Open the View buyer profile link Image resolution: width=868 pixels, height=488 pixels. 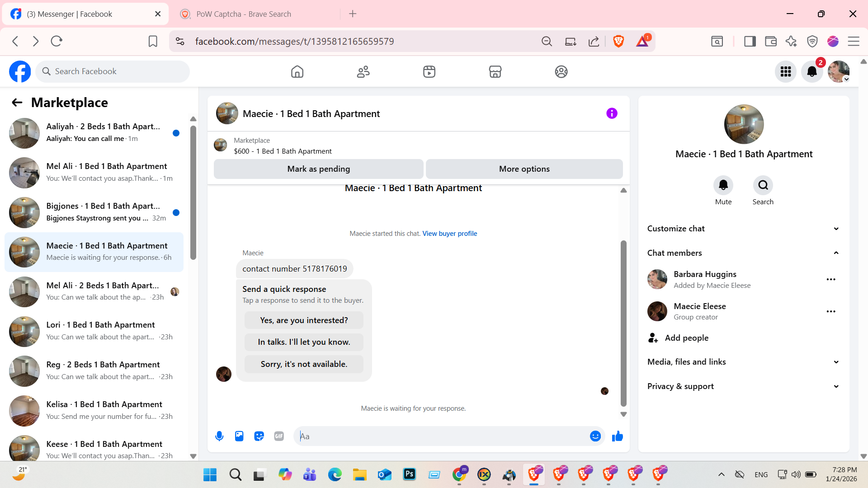449,234
